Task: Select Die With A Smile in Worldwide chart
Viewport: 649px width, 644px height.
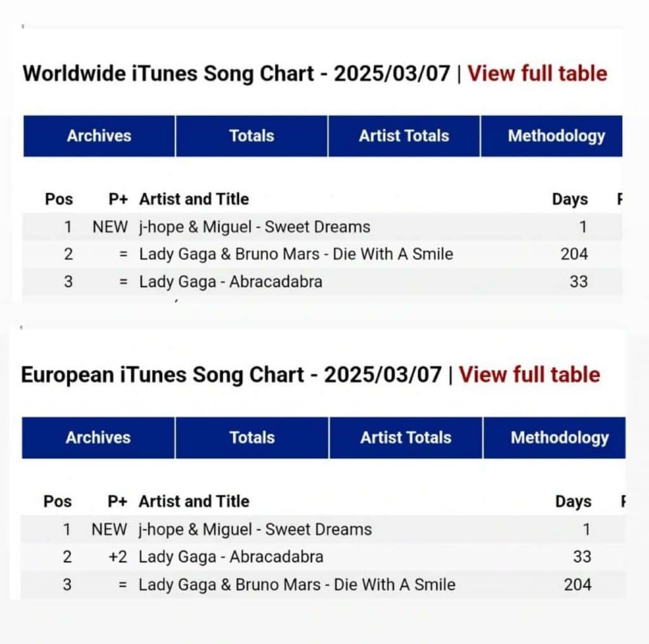Action: tap(296, 254)
